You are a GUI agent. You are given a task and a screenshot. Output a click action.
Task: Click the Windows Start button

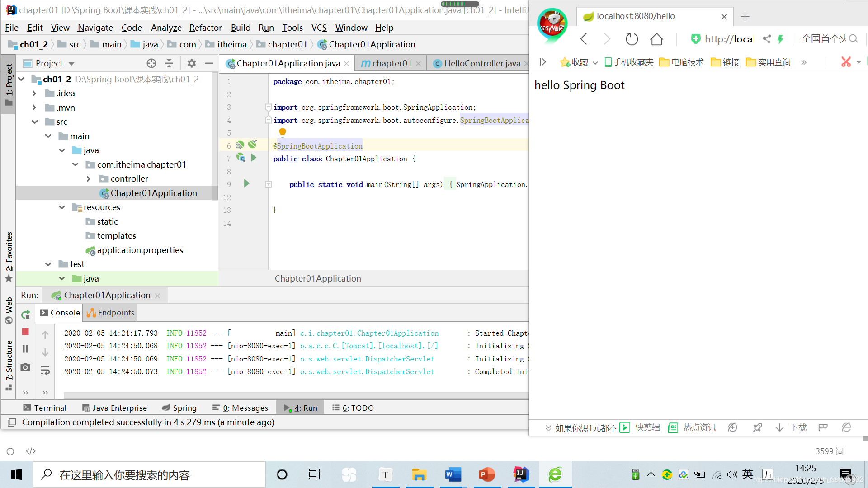click(x=16, y=474)
